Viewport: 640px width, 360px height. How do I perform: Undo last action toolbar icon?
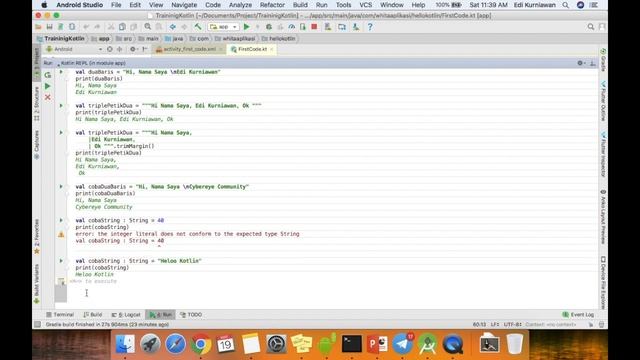(86, 27)
